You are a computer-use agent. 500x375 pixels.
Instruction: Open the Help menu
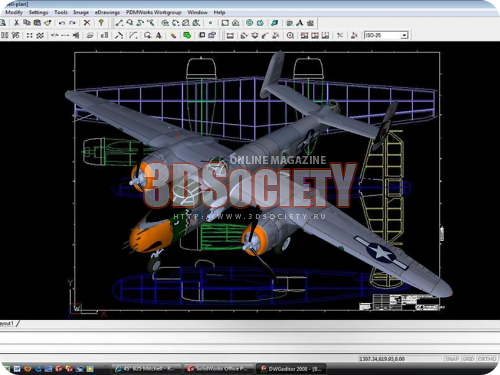219,12
